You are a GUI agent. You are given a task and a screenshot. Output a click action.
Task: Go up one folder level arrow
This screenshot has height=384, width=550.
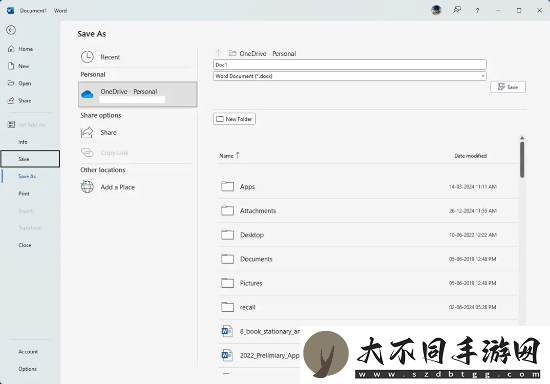219,53
